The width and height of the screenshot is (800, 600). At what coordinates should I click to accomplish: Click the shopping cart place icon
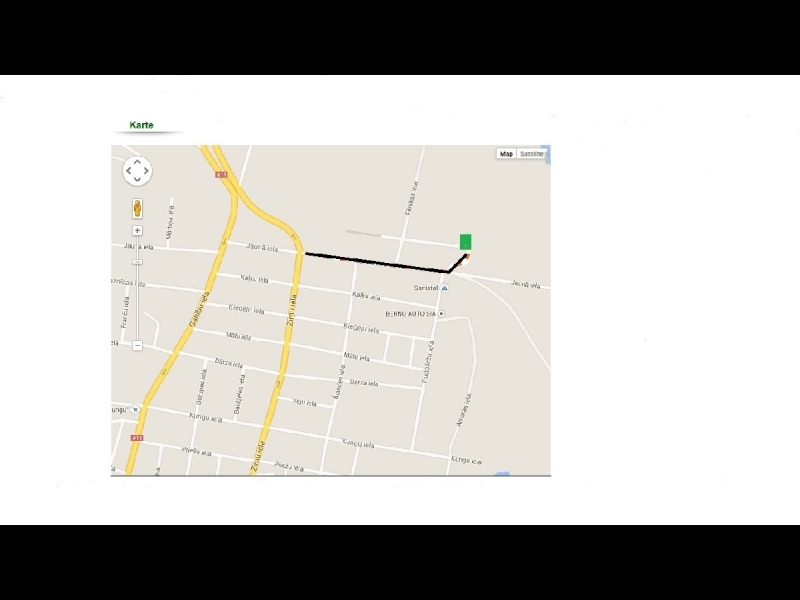point(135,409)
